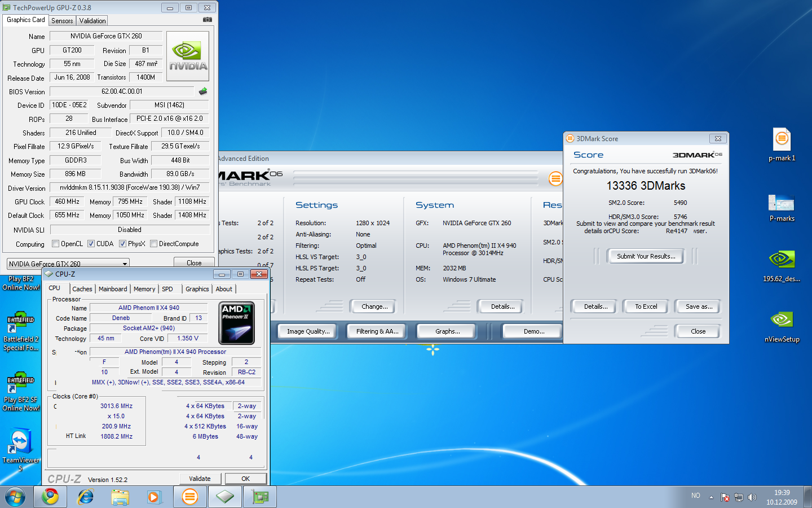Viewport: 812px width, 508px height.
Task: Click Details button in 3DMark Score
Action: coord(595,306)
